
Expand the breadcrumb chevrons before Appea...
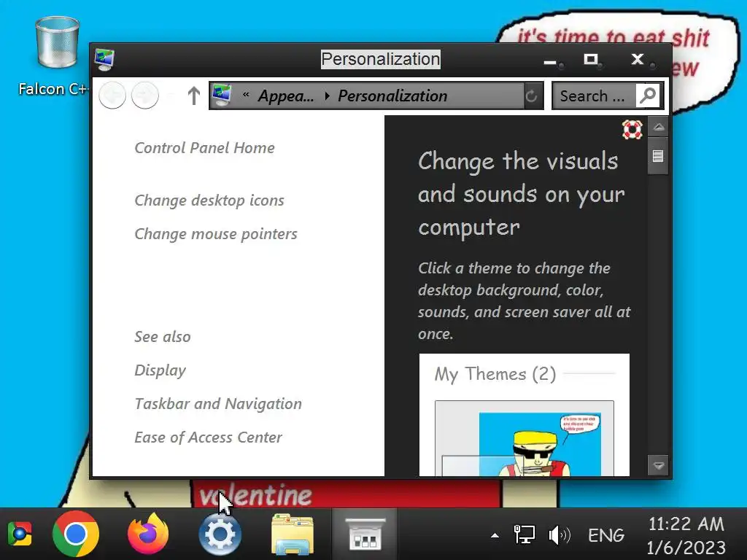246,96
